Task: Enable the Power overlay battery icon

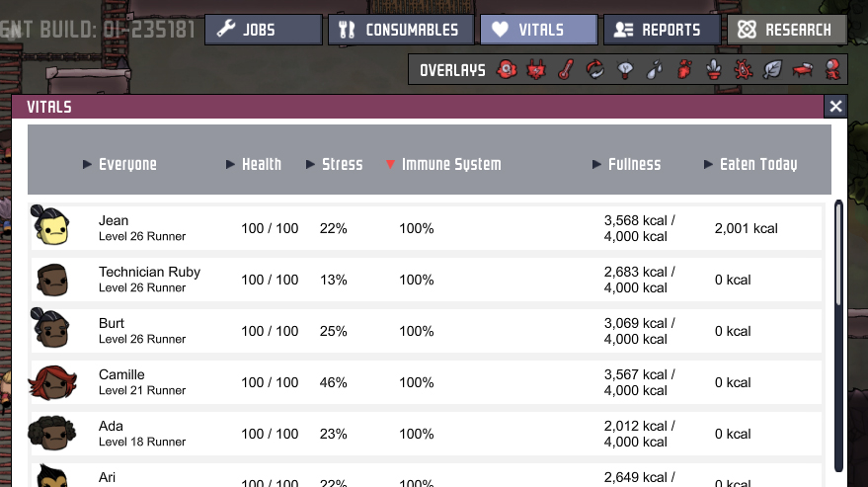Action: click(x=536, y=70)
